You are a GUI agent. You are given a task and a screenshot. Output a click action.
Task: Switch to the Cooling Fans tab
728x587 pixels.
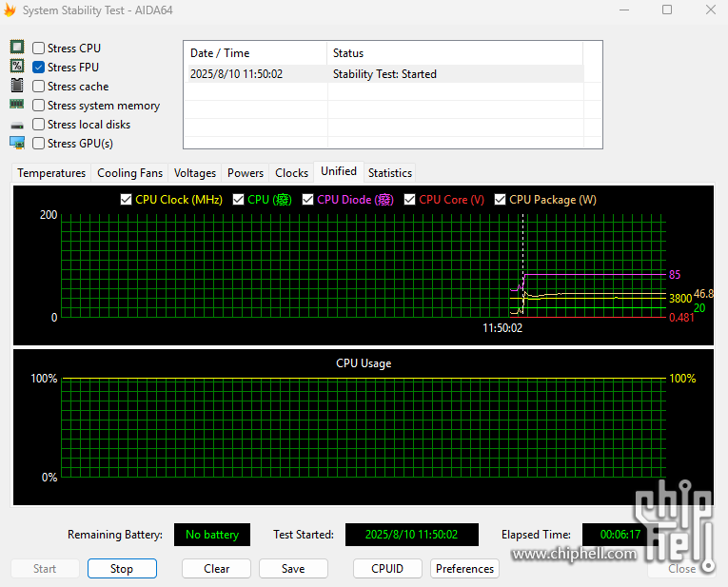[x=130, y=173]
